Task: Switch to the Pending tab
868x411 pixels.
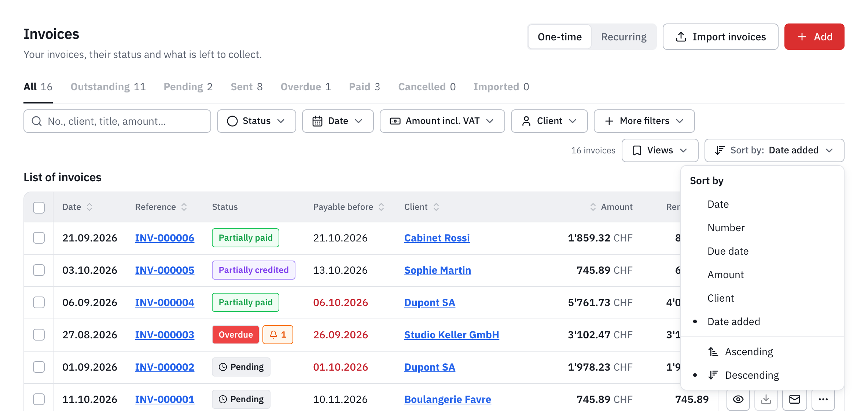Action: click(188, 87)
